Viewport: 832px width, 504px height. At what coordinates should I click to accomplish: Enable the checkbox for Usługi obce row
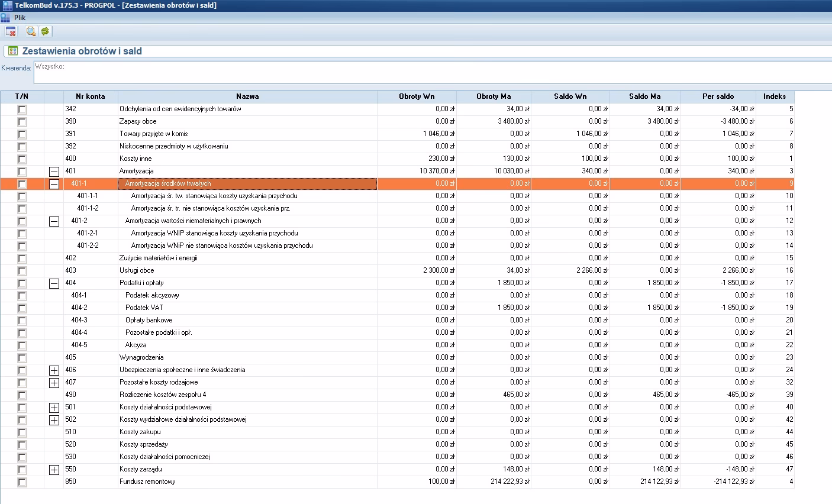point(22,271)
